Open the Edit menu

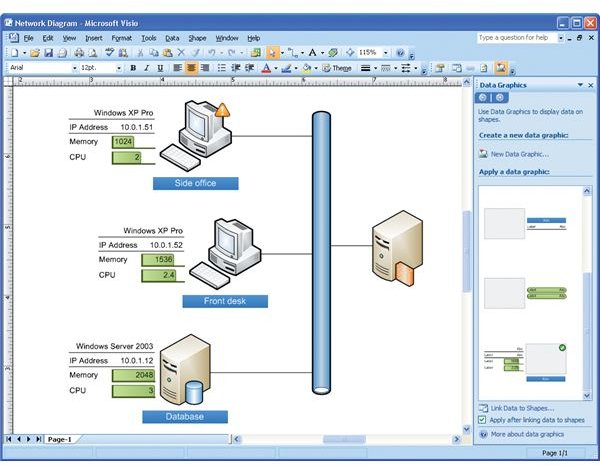(x=48, y=38)
